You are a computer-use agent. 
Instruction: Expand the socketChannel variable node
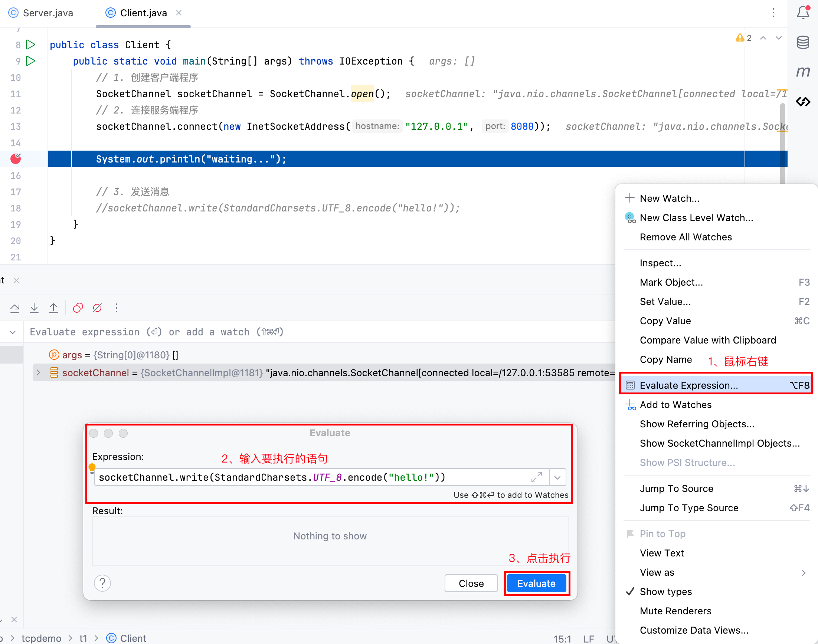click(38, 372)
